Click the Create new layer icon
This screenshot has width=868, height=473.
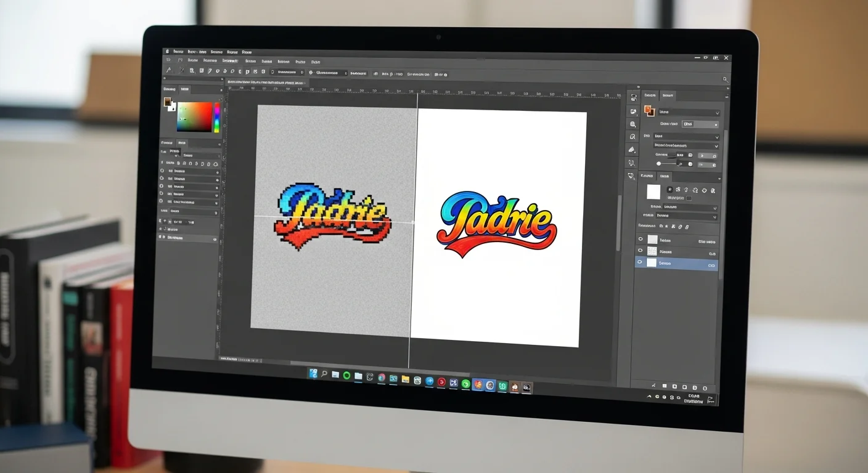tap(695, 387)
